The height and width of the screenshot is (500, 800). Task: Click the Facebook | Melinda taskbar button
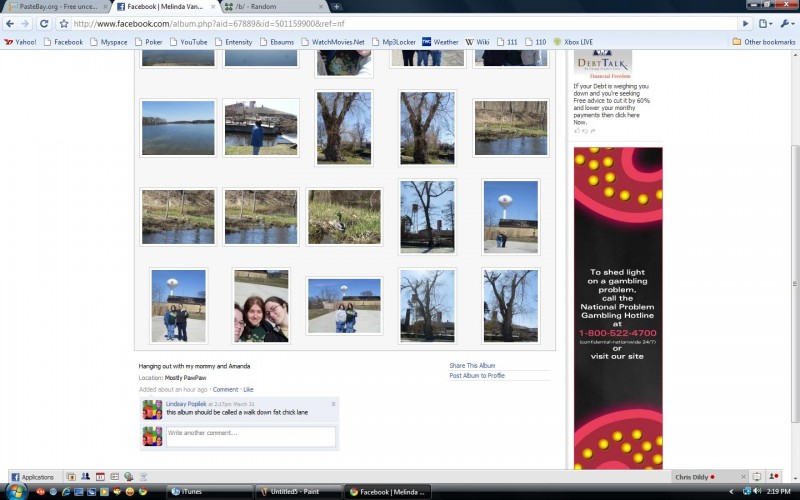[387, 492]
